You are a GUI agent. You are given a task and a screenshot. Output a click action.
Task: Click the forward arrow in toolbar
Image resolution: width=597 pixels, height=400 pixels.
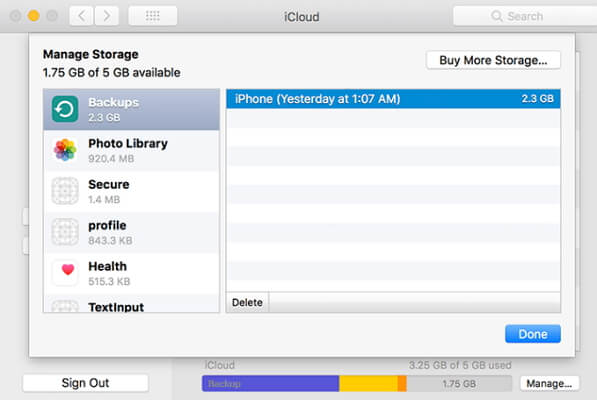[106, 16]
